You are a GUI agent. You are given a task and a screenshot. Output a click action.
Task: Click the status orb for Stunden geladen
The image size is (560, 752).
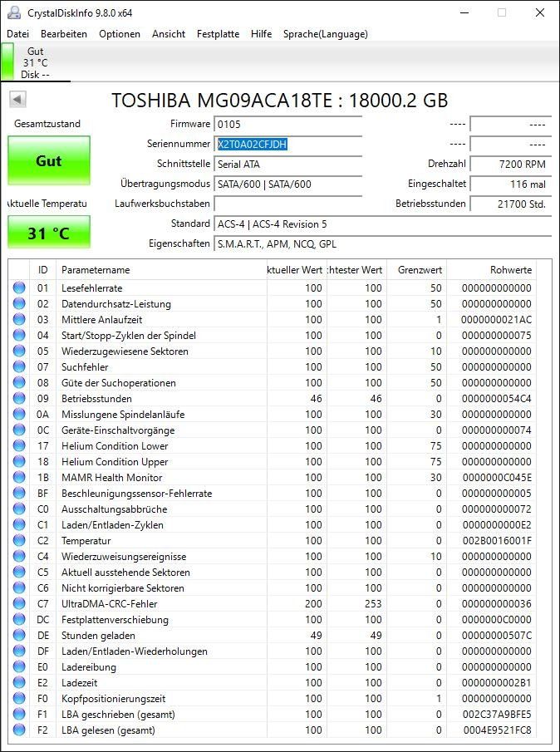[19, 636]
